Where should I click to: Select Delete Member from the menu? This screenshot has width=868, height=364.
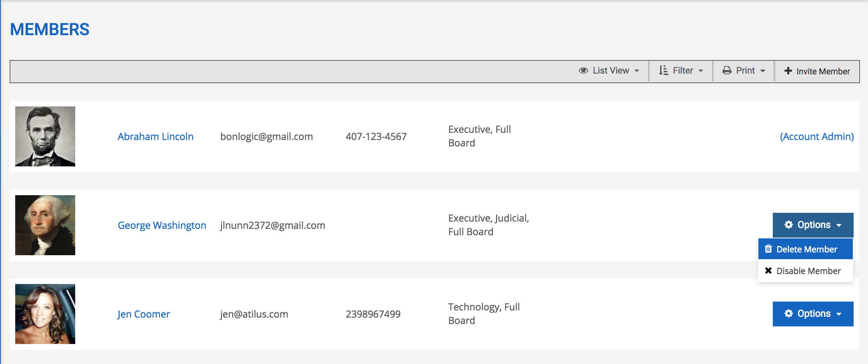806,249
